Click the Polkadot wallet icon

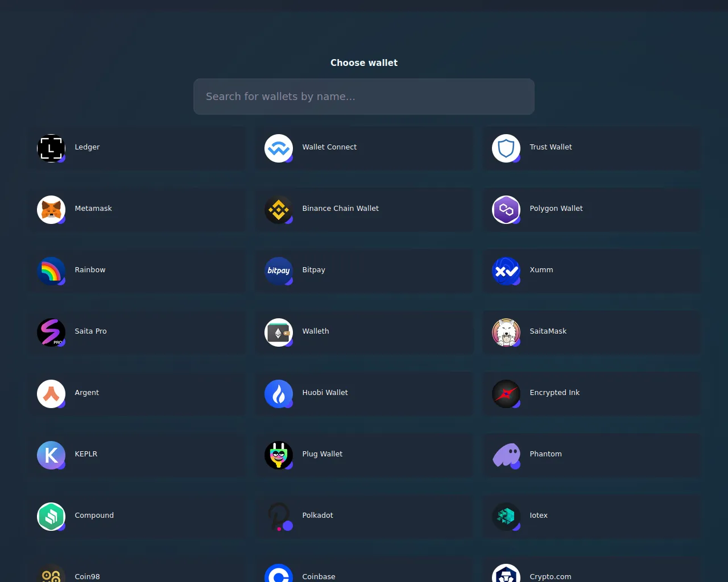point(279,517)
